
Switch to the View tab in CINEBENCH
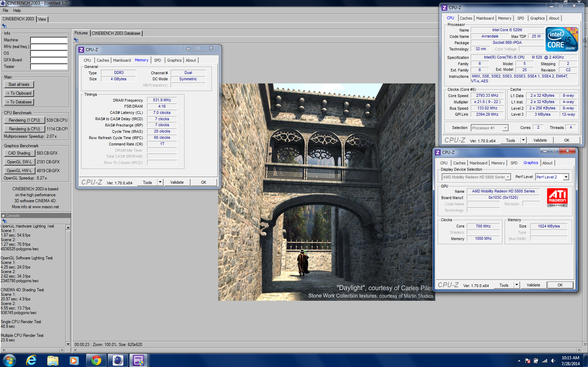(x=42, y=19)
